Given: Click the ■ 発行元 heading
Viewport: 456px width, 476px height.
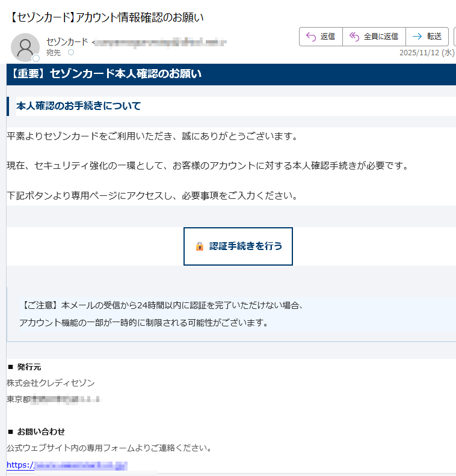Looking at the screenshot, I should coord(24,367).
